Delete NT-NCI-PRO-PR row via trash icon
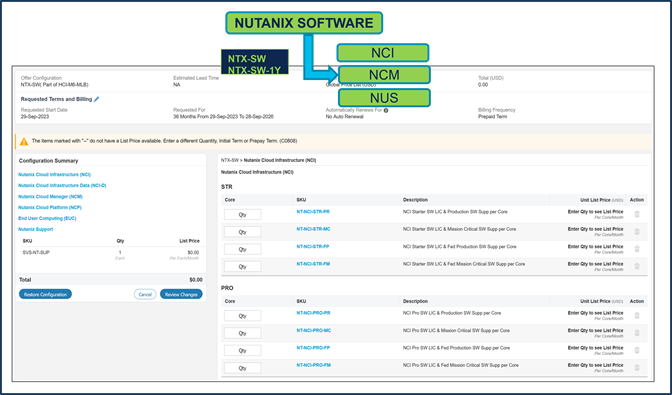This screenshot has height=395, width=672. [637, 316]
